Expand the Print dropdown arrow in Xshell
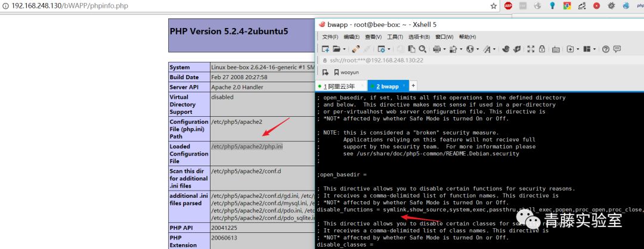This screenshot has height=249, width=644. pos(444,49)
